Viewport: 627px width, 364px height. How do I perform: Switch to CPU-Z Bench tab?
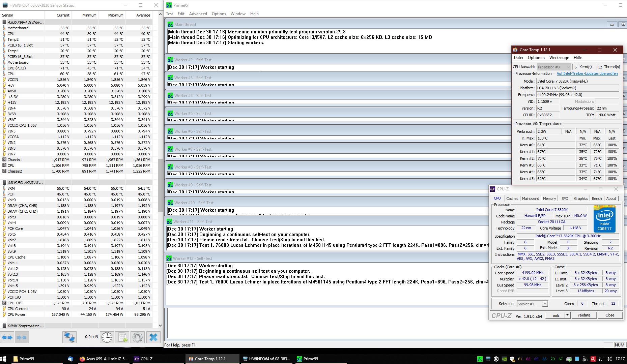coord(597,199)
